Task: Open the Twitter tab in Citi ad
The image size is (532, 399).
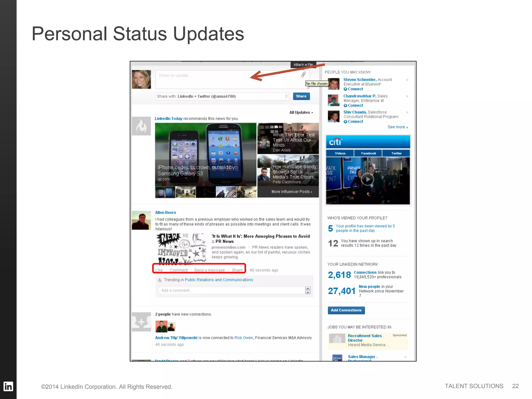Action: (x=396, y=153)
